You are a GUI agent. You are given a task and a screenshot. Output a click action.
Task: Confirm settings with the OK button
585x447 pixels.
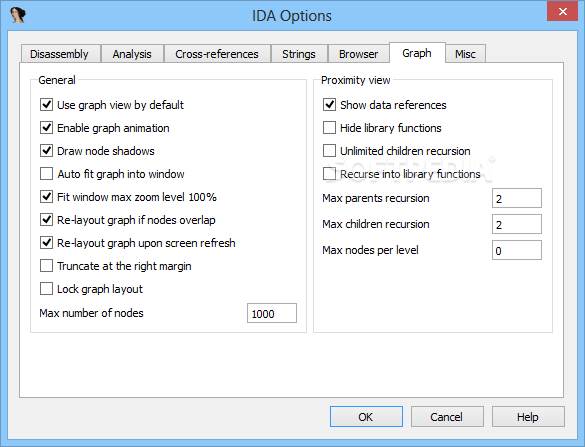tap(366, 417)
